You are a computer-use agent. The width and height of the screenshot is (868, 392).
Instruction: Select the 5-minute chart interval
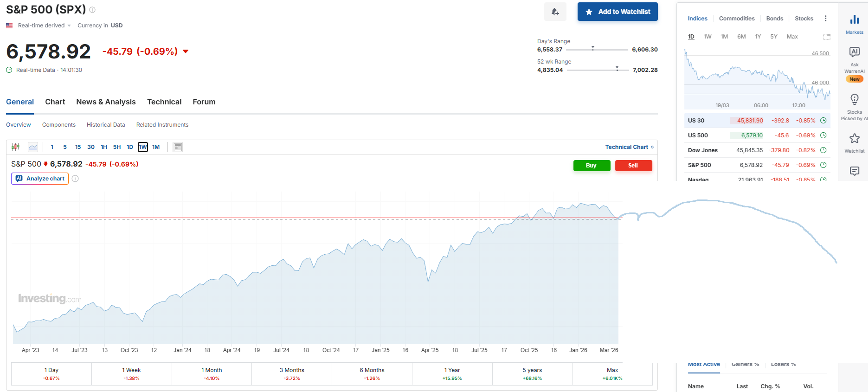(65, 147)
